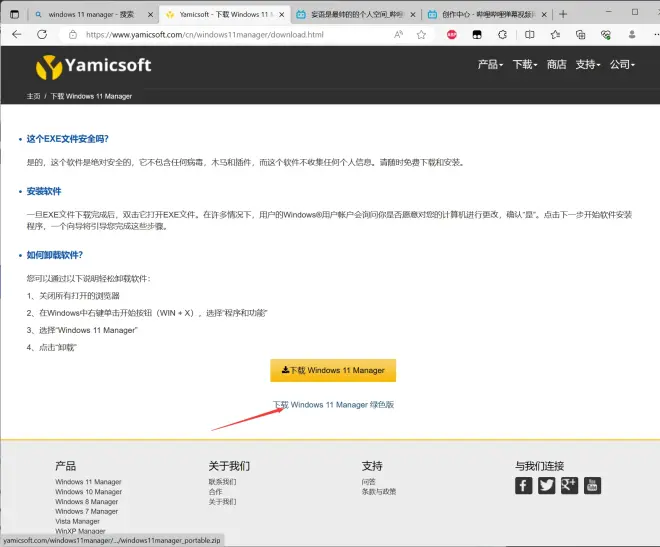Open Yamicsoft Facebook page icon
The height and width of the screenshot is (547, 660).
pyautogui.click(x=524, y=486)
